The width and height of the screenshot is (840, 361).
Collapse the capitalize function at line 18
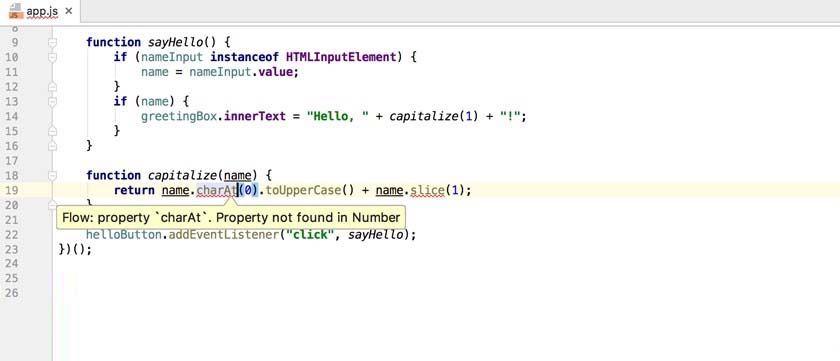(52, 175)
